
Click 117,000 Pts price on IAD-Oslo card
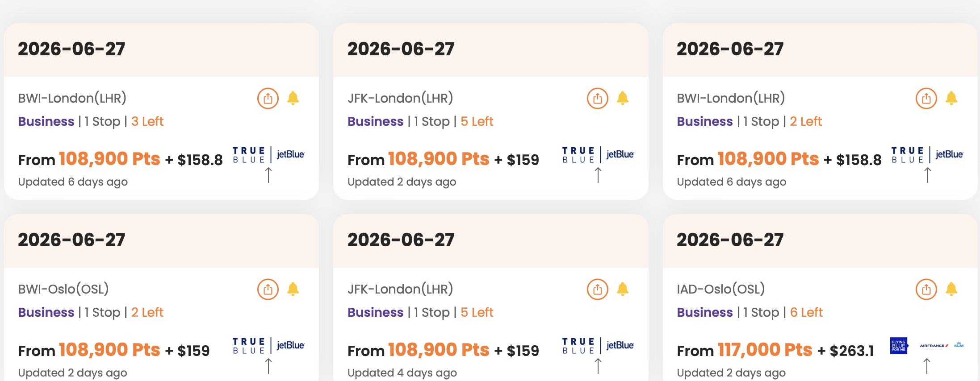click(x=764, y=350)
